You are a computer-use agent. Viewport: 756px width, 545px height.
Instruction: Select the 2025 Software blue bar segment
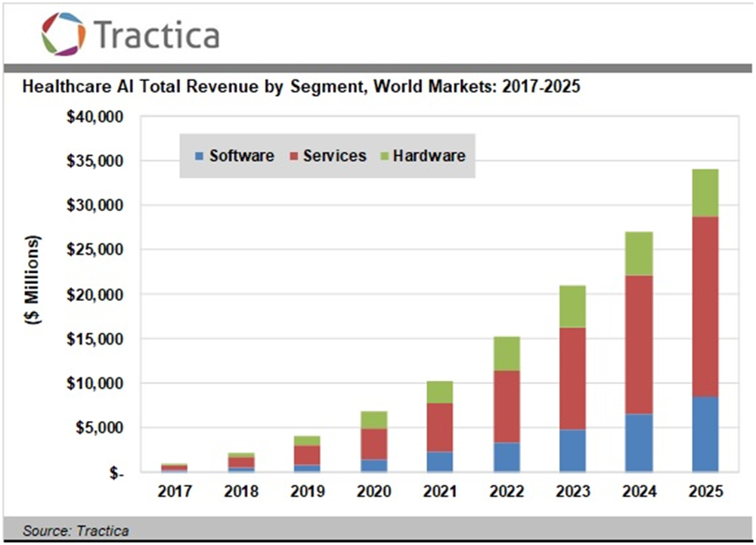pos(705,434)
